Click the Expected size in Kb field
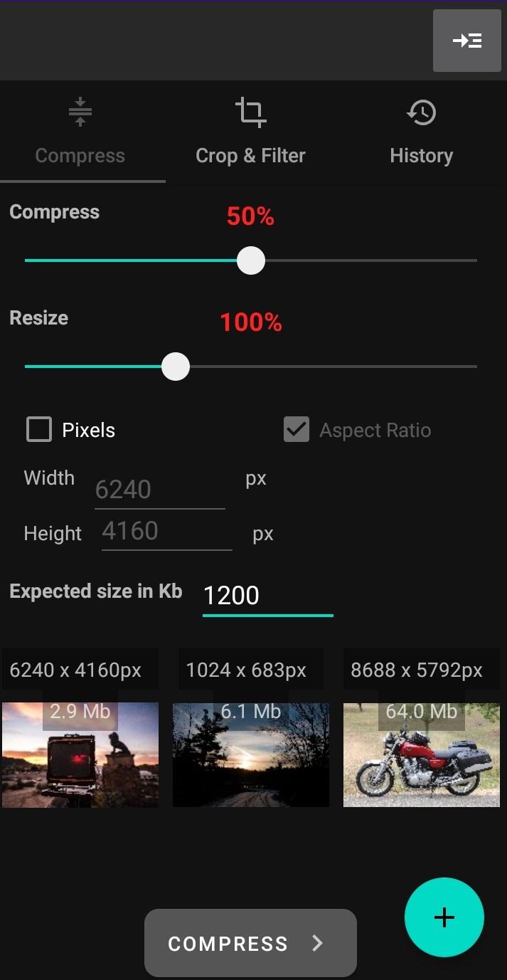This screenshot has width=507, height=980. [268, 596]
